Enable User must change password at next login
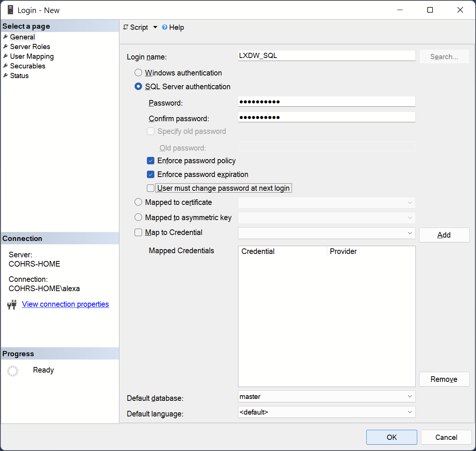This screenshot has width=476, height=451. point(151,188)
